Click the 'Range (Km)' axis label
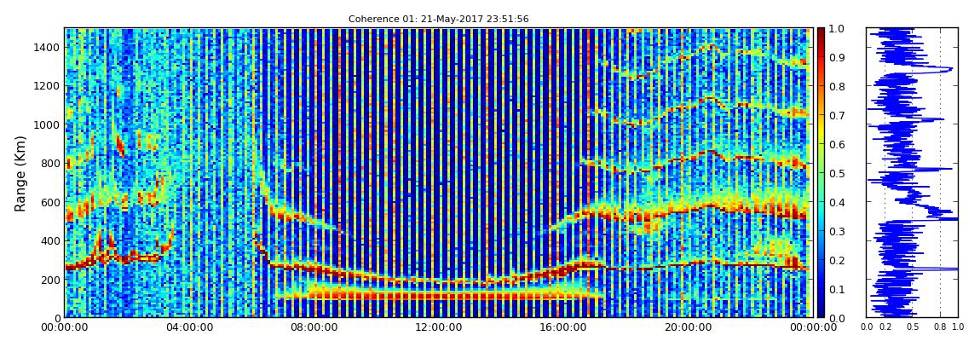Viewport: 980px width, 347px height. coord(20,173)
